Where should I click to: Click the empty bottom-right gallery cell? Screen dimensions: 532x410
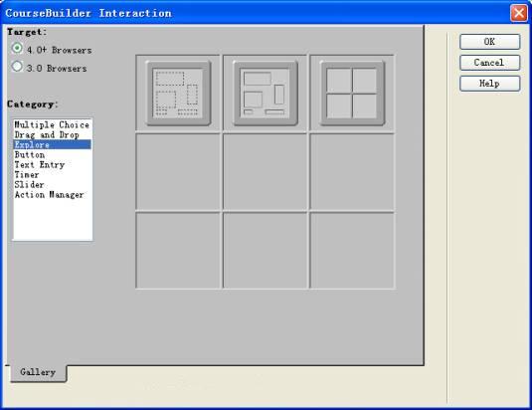(352, 251)
